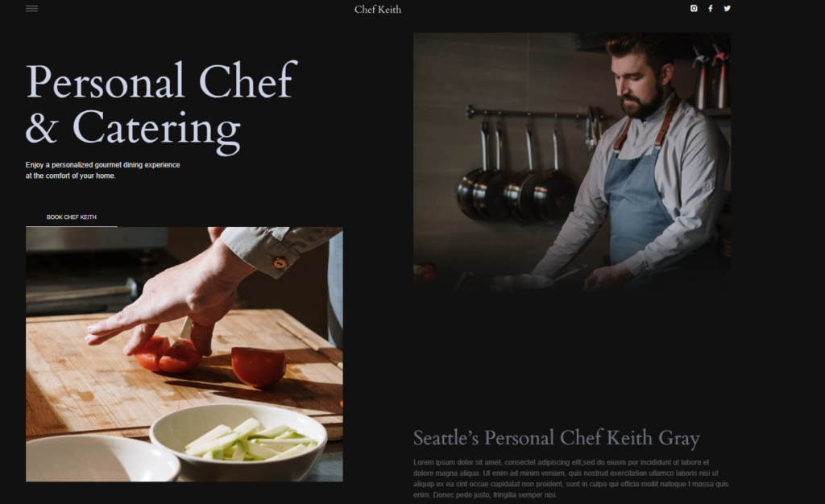825x504 pixels.
Task: Open the Instagram social link
Action: (x=694, y=8)
